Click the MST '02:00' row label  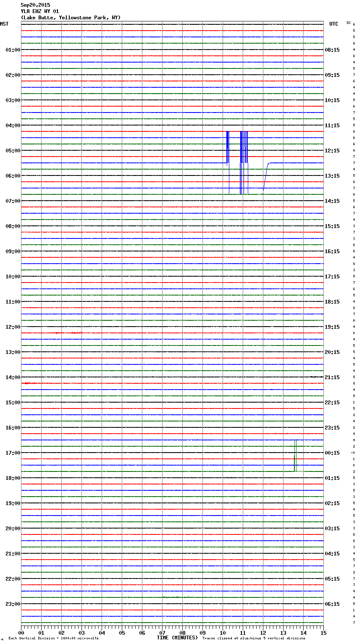[13, 75]
